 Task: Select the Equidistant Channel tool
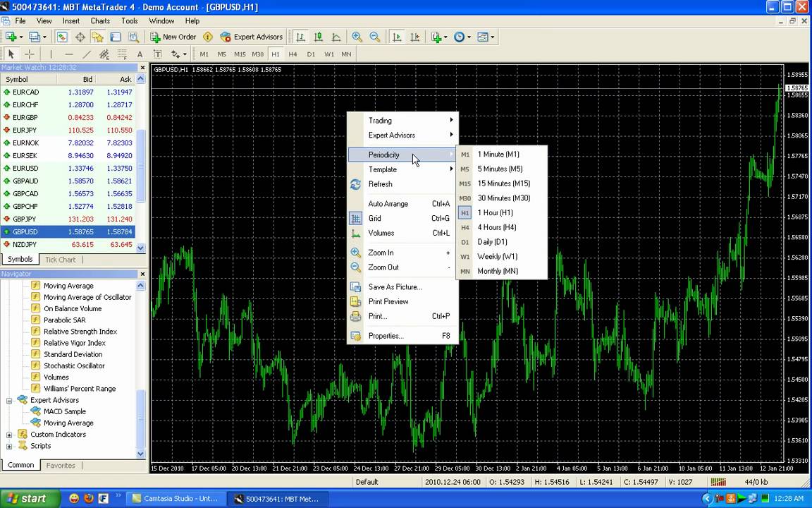pos(104,54)
